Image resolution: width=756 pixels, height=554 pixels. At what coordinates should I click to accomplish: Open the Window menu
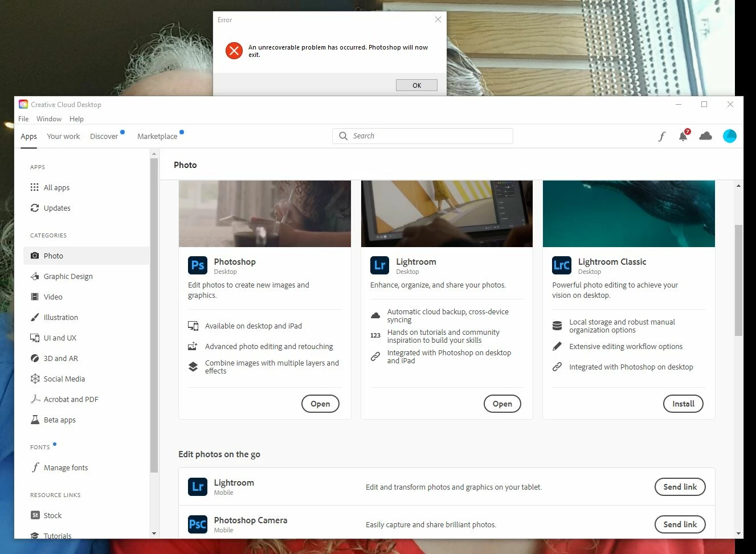[x=49, y=119]
